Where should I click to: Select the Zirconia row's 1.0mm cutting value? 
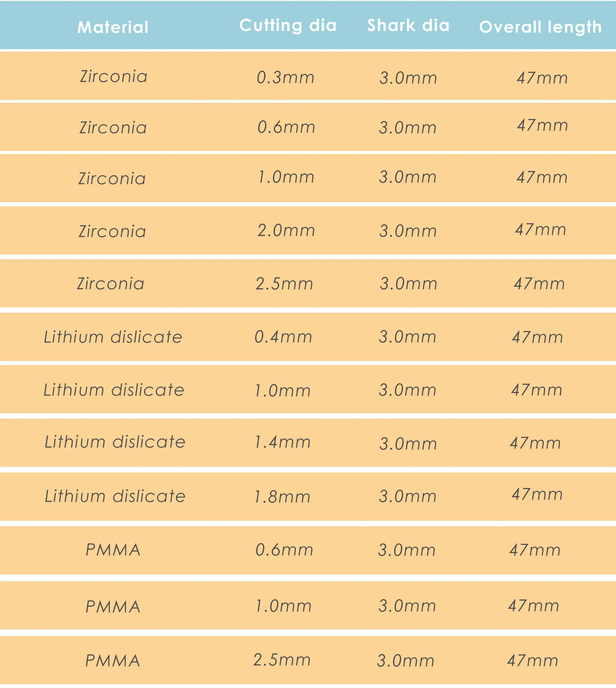(286, 177)
